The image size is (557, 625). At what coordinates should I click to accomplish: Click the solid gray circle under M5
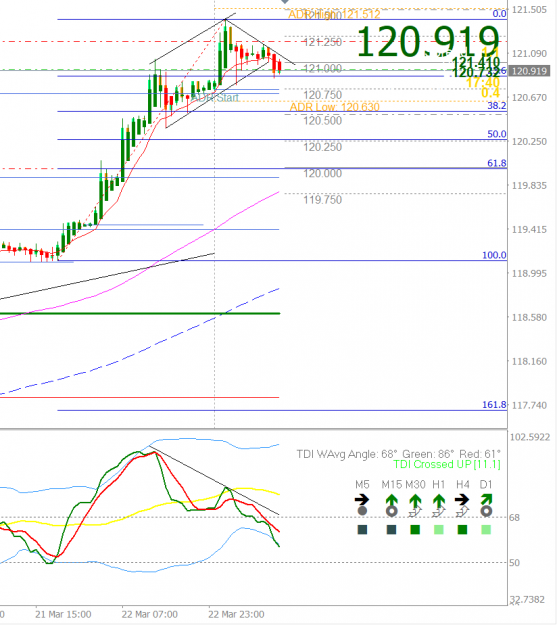pyautogui.click(x=362, y=511)
